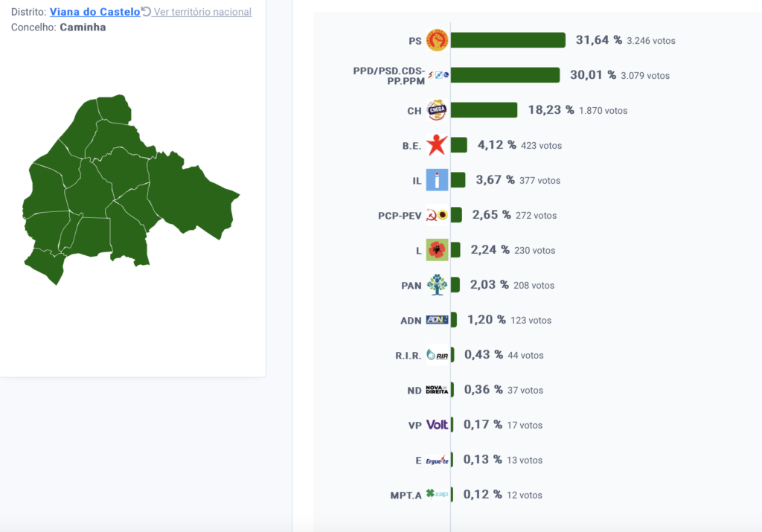Click the Livre poppy flower icon
The height and width of the screenshot is (532, 762).
(x=437, y=250)
